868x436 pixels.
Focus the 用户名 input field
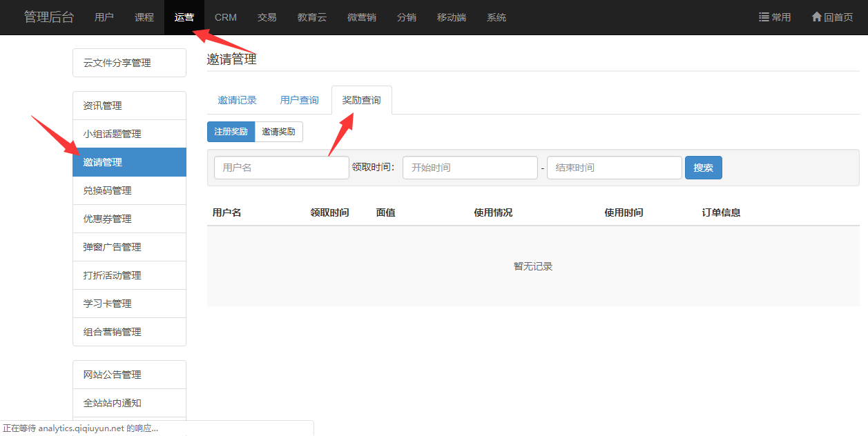281,168
